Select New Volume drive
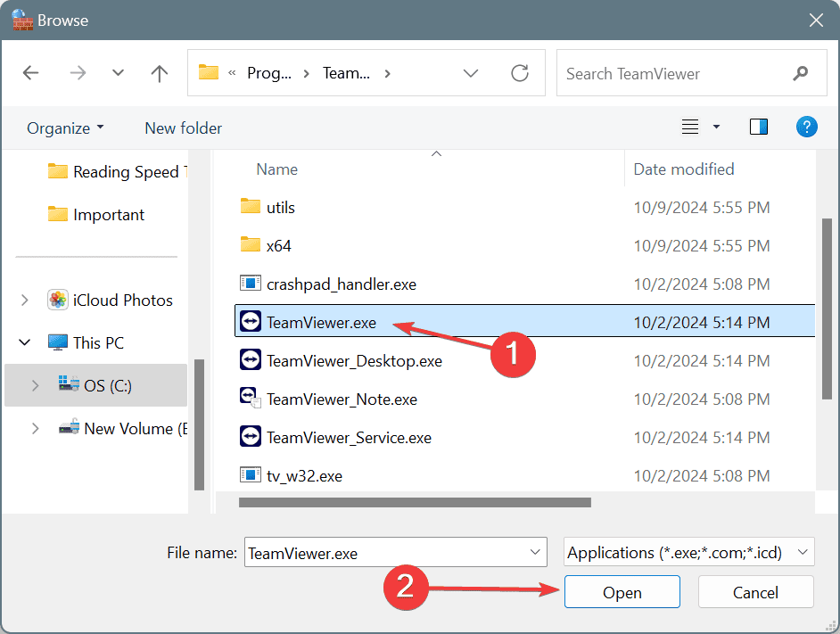 (123, 429)
